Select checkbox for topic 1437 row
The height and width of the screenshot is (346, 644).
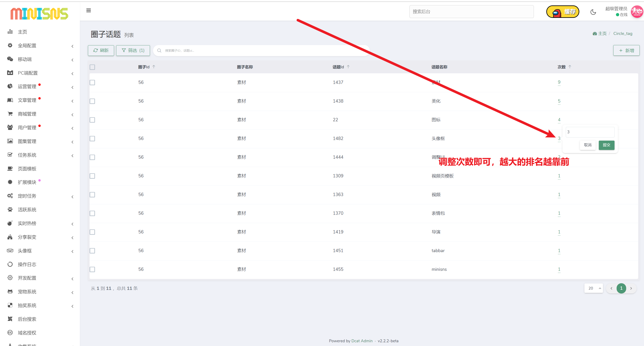92,82
